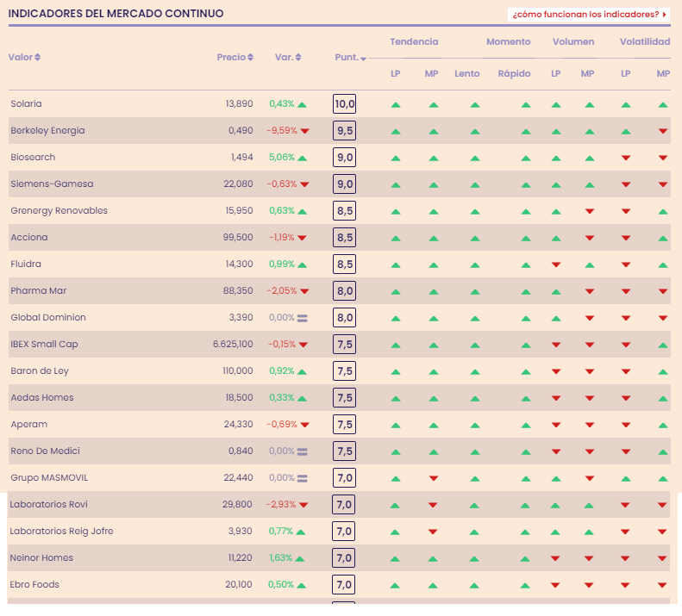Open the Biosearch stock link
Image resolution: width=682 pixels, height=616 pixels.
(x=33, y=157)
